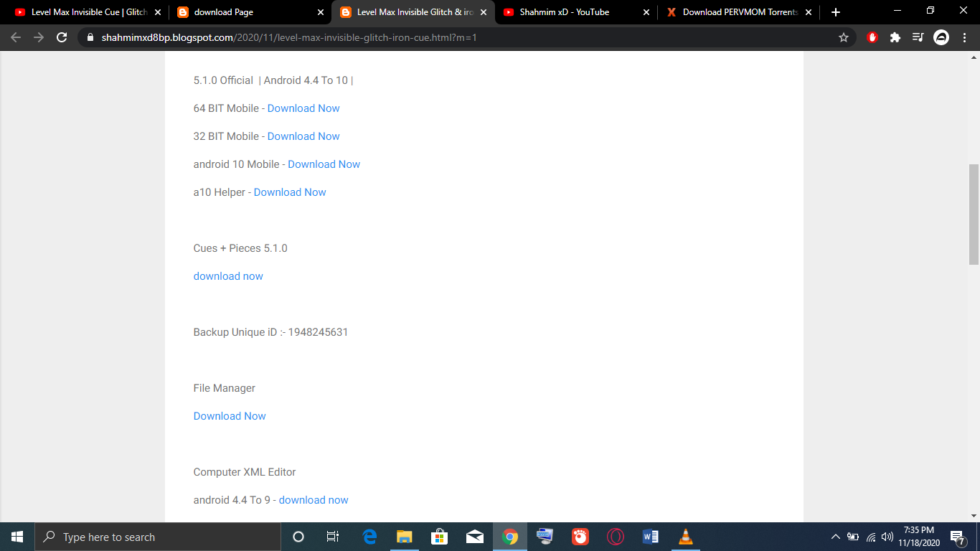Open the Windows Start menu
980x551 pixels.
(17, 537)
